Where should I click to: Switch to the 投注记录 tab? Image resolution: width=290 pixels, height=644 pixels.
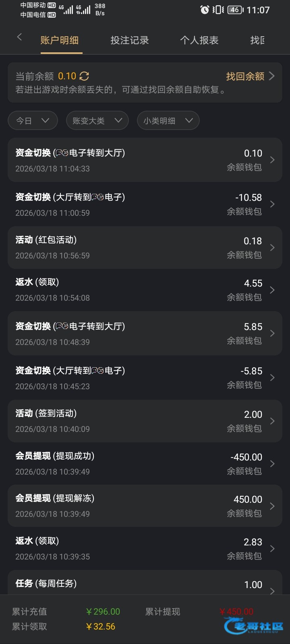coord(130,40)
